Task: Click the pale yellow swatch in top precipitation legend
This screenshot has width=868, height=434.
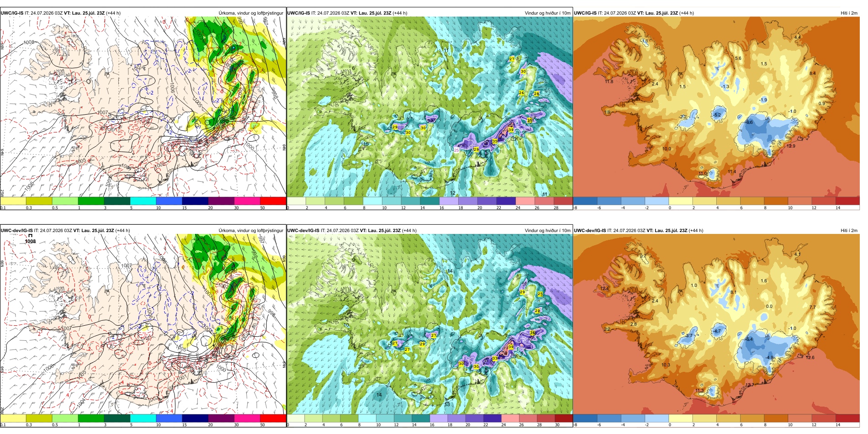Action: coord(13,201)
